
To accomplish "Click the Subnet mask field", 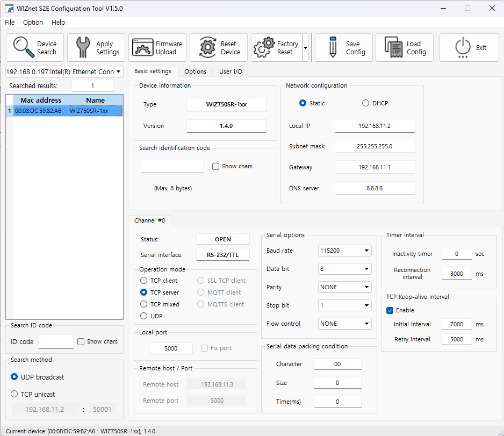I will pyautogui.click(x=375, y=146).
